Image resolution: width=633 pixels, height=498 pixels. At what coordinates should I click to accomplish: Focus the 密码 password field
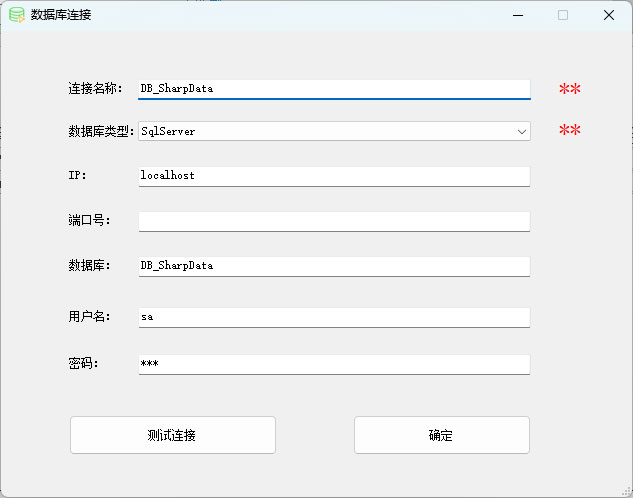coord(334,364)
